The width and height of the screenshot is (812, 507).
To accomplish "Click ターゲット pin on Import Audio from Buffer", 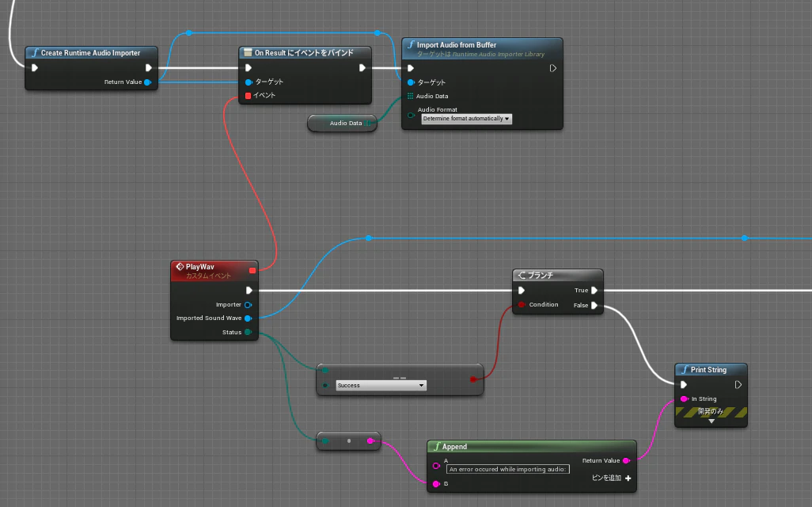I will [x=411, y=82].
